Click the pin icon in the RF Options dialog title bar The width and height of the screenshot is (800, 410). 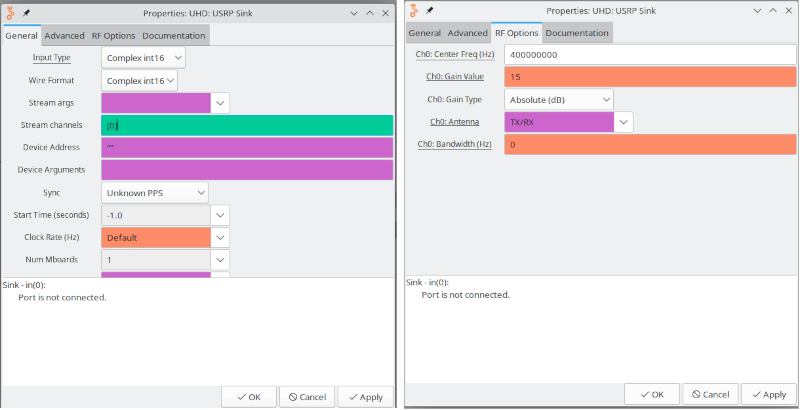[431, 12]
